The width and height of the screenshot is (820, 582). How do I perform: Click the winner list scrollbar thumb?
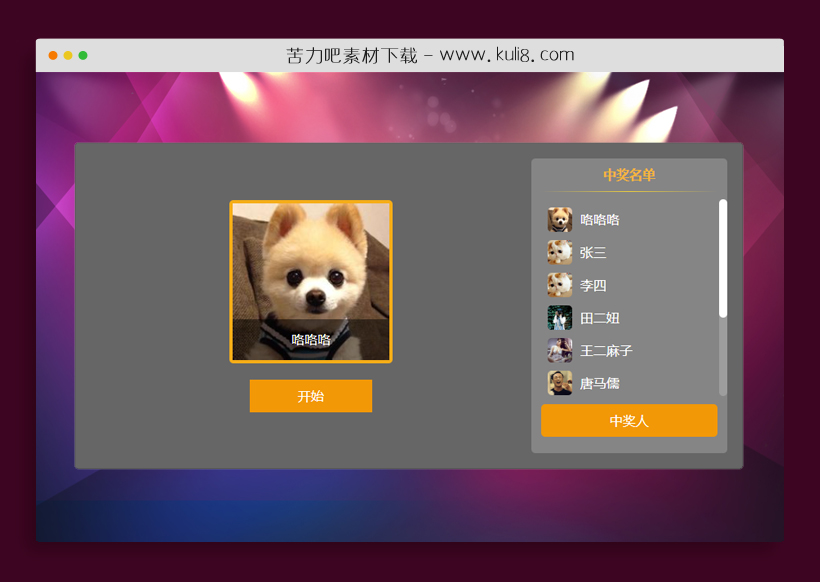(x=723, y=258)
